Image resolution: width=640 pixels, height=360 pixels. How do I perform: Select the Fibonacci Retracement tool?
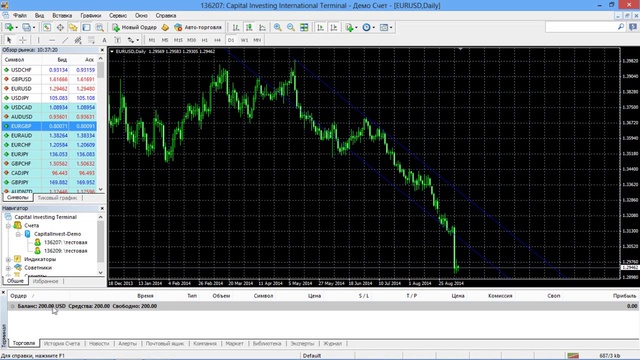pyautogui.click(x=91, y=40)
